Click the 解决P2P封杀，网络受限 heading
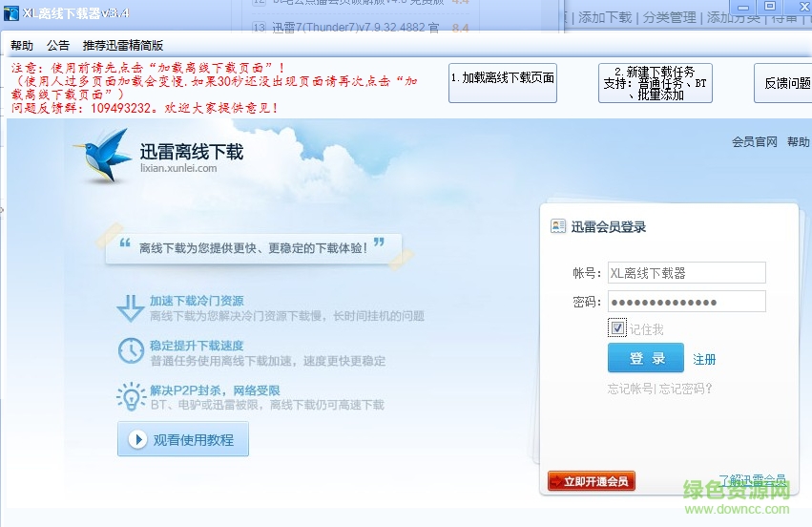 [x=215, y=390]
